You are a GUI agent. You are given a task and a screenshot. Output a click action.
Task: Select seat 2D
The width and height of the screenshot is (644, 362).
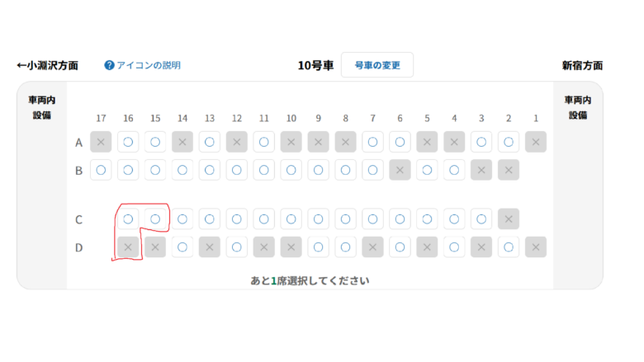509,247
